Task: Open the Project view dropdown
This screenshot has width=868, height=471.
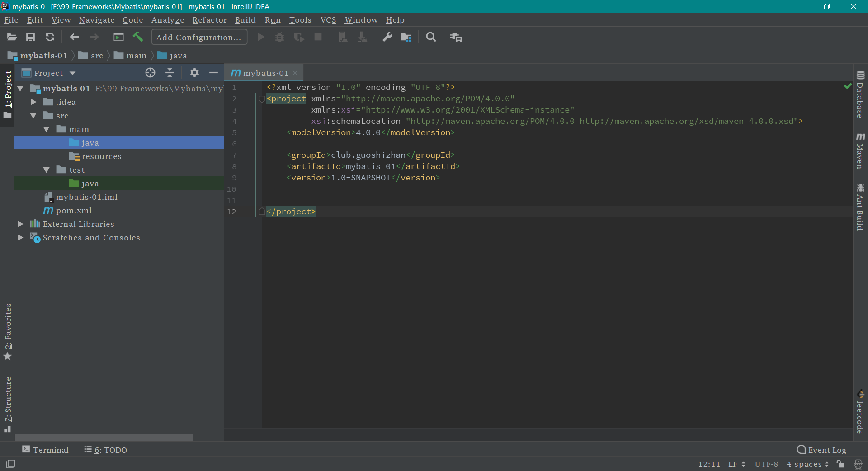Action: click(72, 73)
